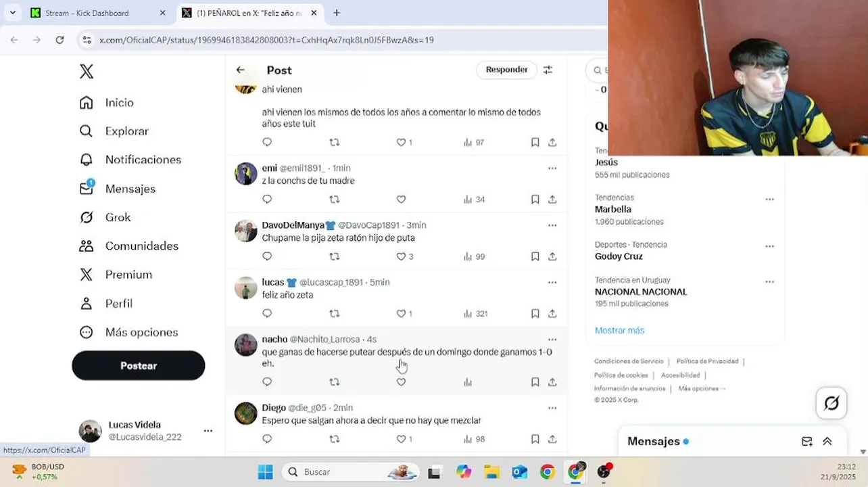Image resolution: width=868 pixels, height=487 pixels.
Task: Open more options on Diego's comment
Action: 552,409
